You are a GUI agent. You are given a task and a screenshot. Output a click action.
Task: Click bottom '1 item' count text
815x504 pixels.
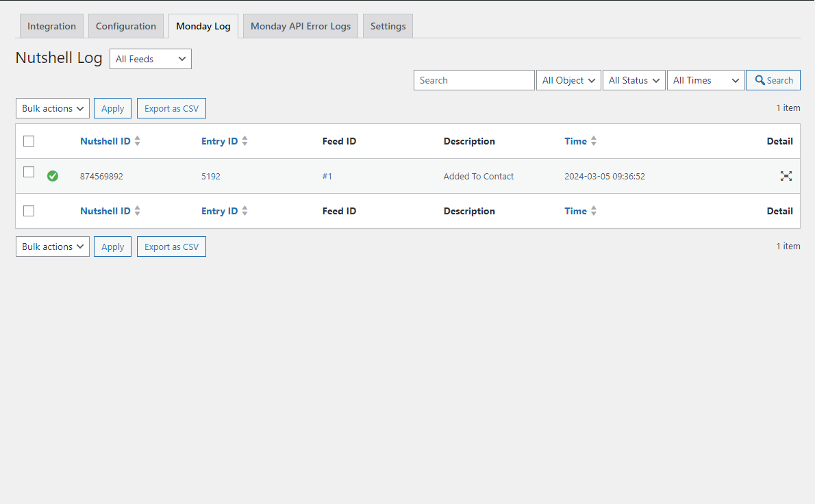point(788,246)
